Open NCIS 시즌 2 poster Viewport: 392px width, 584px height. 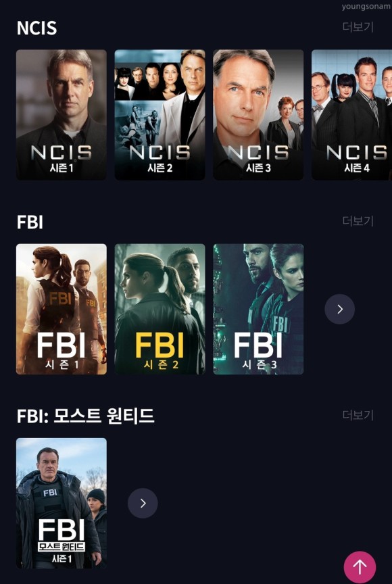160,115
